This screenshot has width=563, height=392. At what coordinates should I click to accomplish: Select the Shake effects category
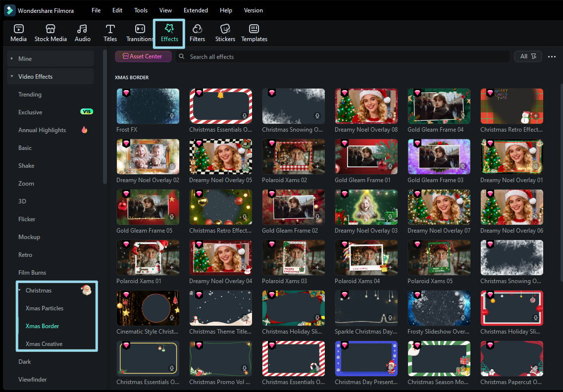click(26, 165)
